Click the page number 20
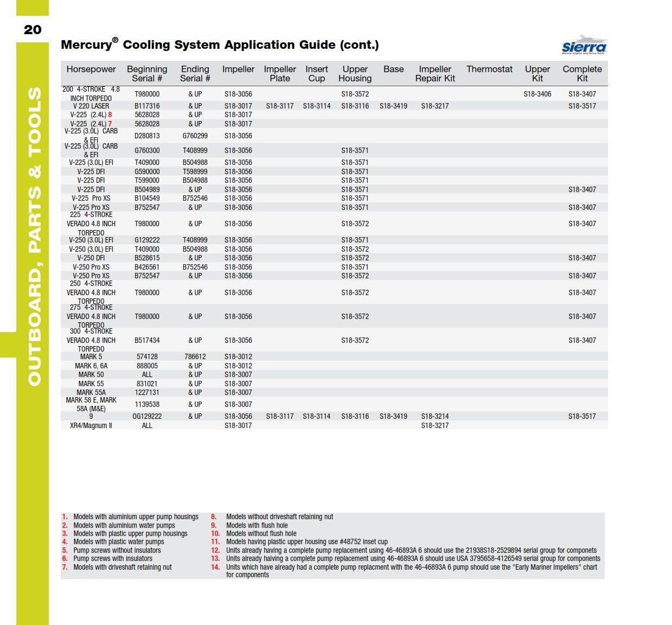The image size is (672, 625). pyautogui.click(x=33, y=29)
